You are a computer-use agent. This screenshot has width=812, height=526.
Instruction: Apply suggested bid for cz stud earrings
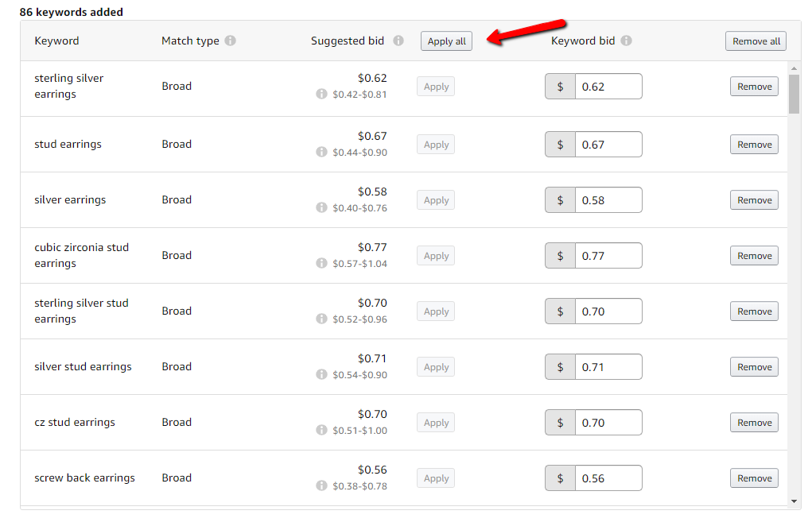click(x=436, y=423)
